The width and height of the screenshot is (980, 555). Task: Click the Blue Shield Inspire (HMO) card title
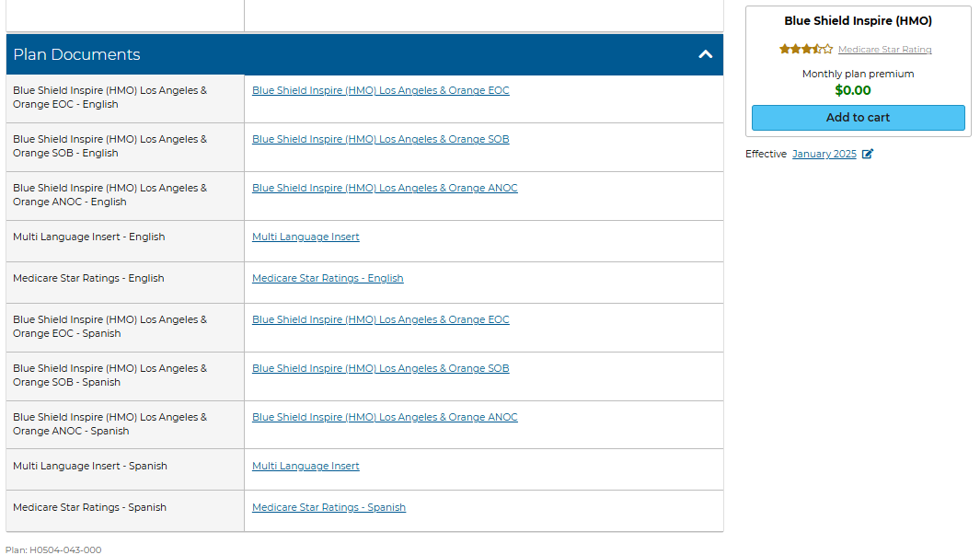point(858,20)
